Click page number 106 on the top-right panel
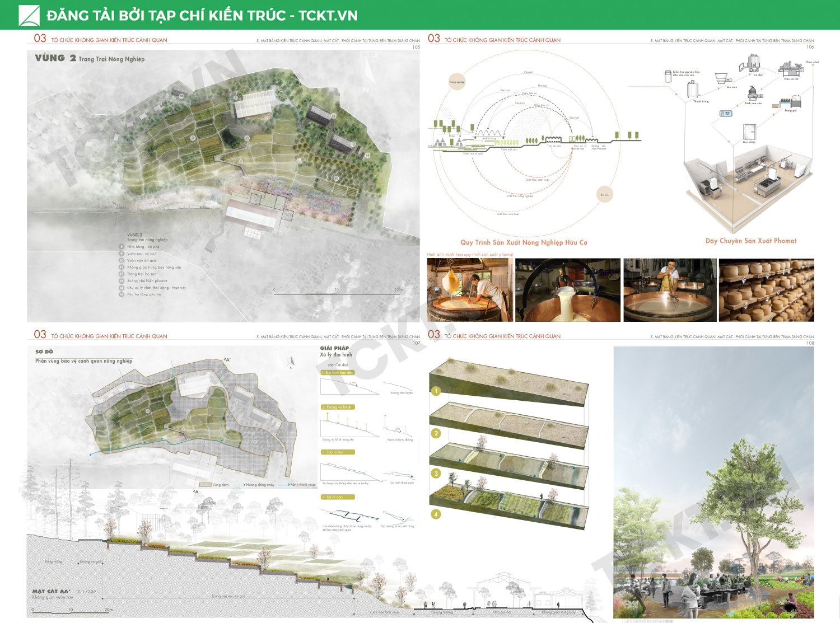The width and height of the screenshot is (840, 623). pos(810,47)
